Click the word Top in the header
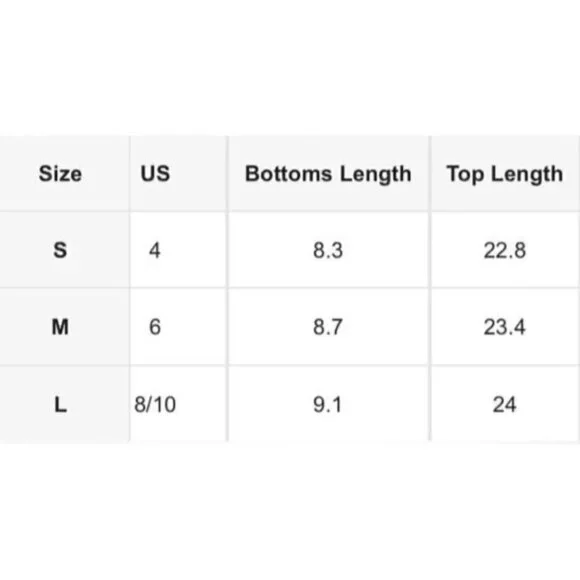This screenshot has height=580, width=580. click(x=465, y=174)
